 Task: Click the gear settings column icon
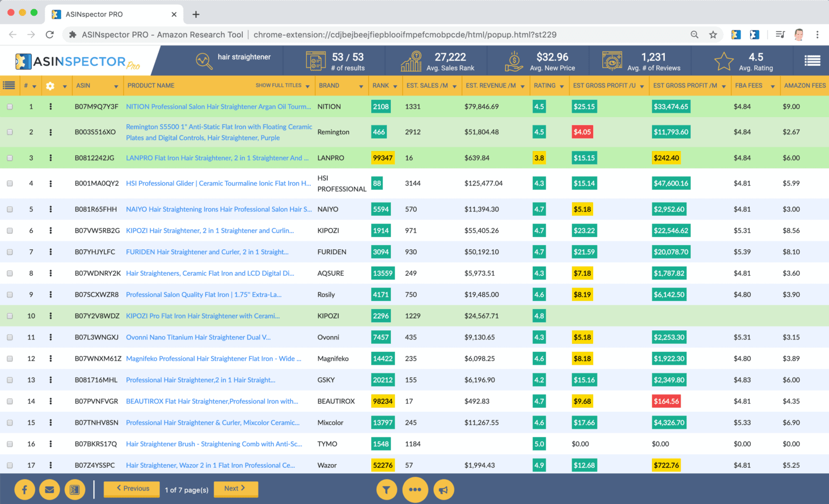(x=50, y=86)
